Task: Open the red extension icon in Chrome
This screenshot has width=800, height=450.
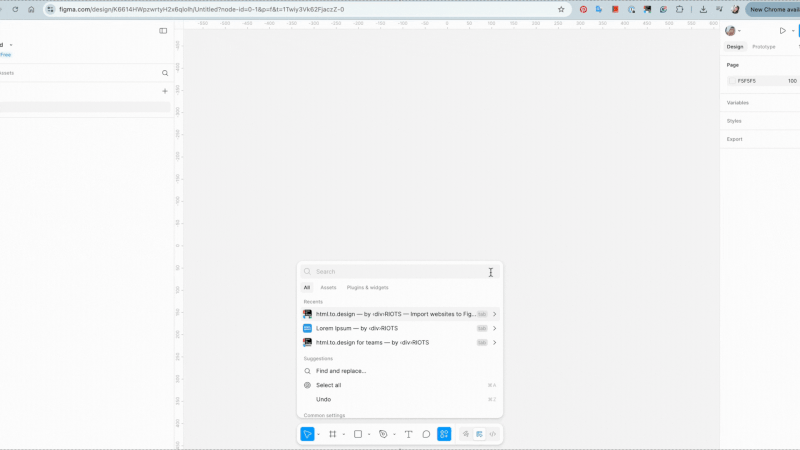Action: pyautogui.click(x=615, y=9)
